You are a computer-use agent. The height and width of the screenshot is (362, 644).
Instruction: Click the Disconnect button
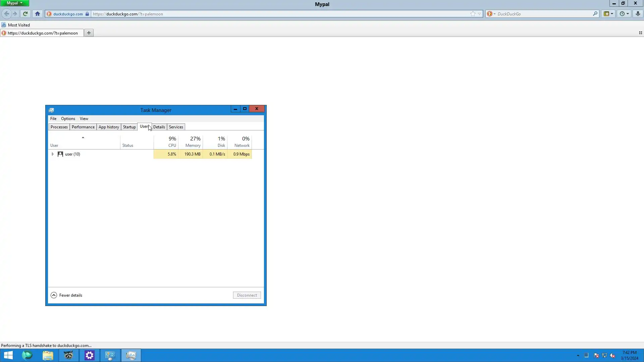point(247,295)
